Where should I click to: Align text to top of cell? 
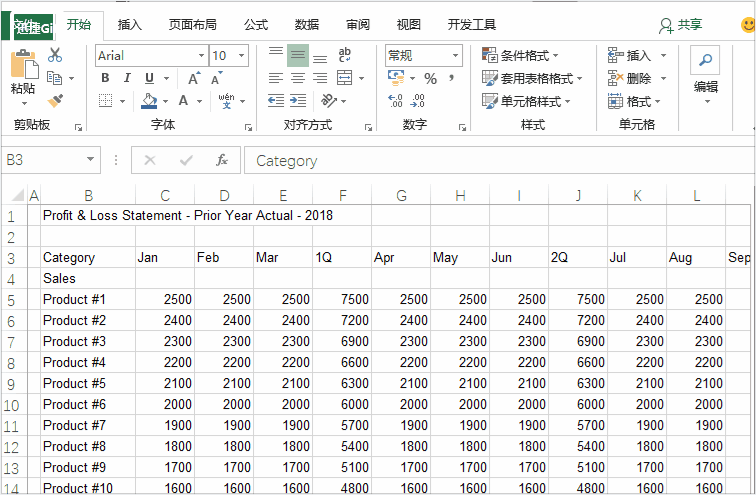tap(276, 51)
